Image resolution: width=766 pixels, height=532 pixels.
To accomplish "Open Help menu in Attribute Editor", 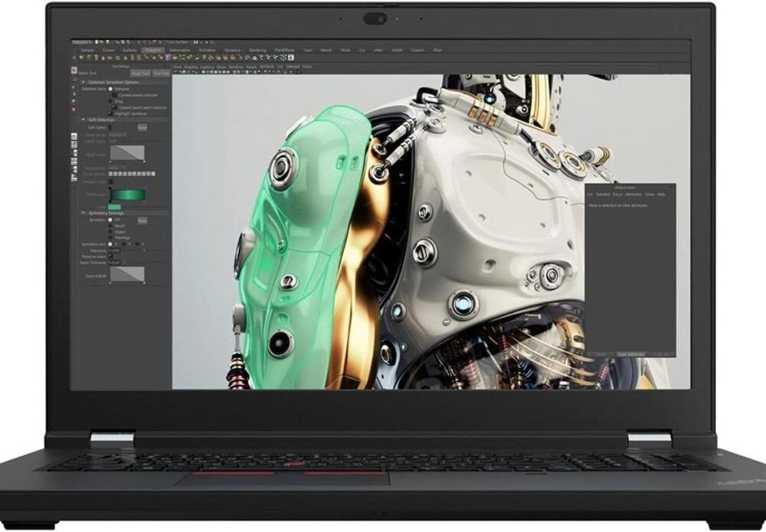I will pos(661,194).
